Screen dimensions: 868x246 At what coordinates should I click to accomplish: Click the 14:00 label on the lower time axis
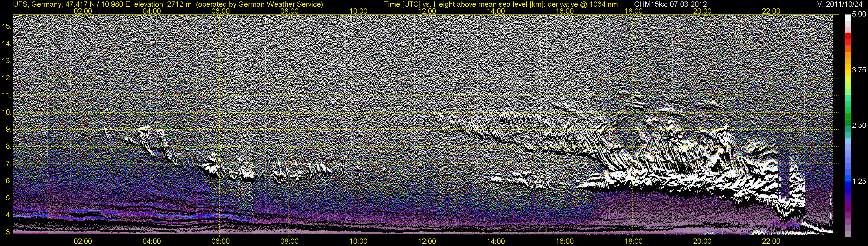496,241
